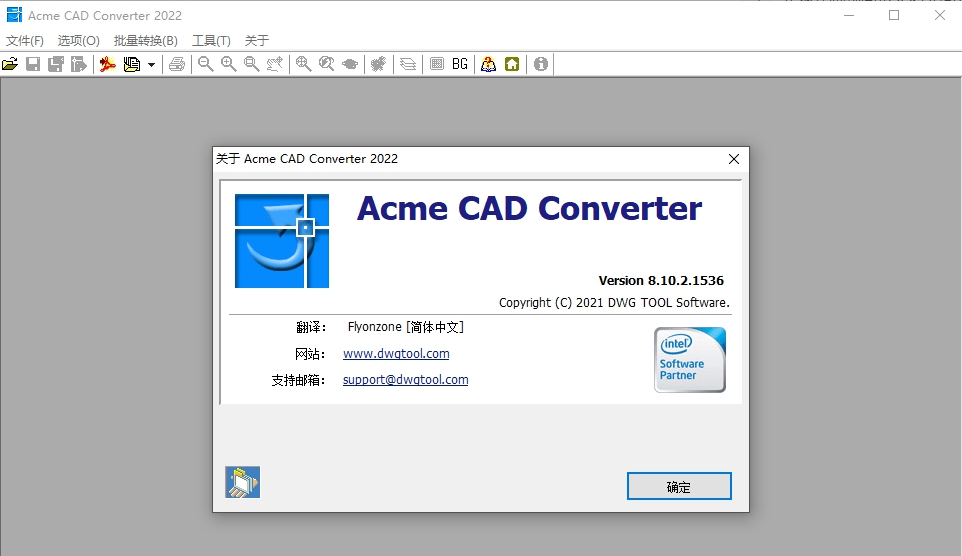Click the info circle about icon
Screen dimensions: 962x556
(541, 64)
